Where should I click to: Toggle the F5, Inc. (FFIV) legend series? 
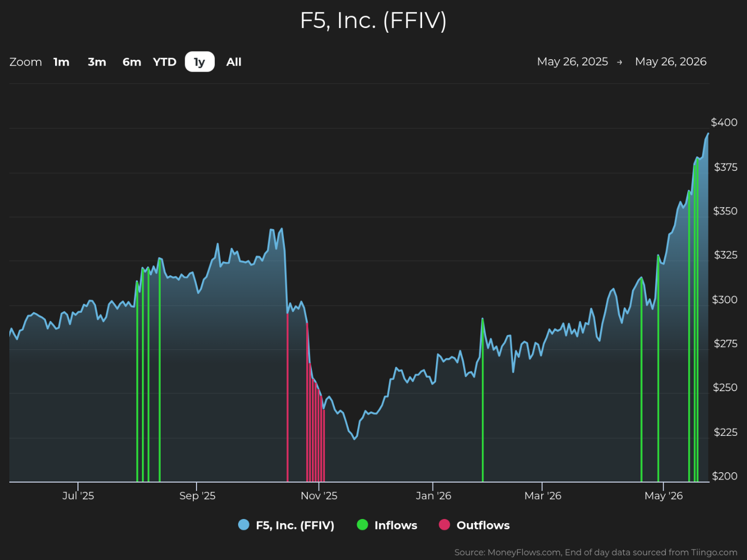[286, 525]
